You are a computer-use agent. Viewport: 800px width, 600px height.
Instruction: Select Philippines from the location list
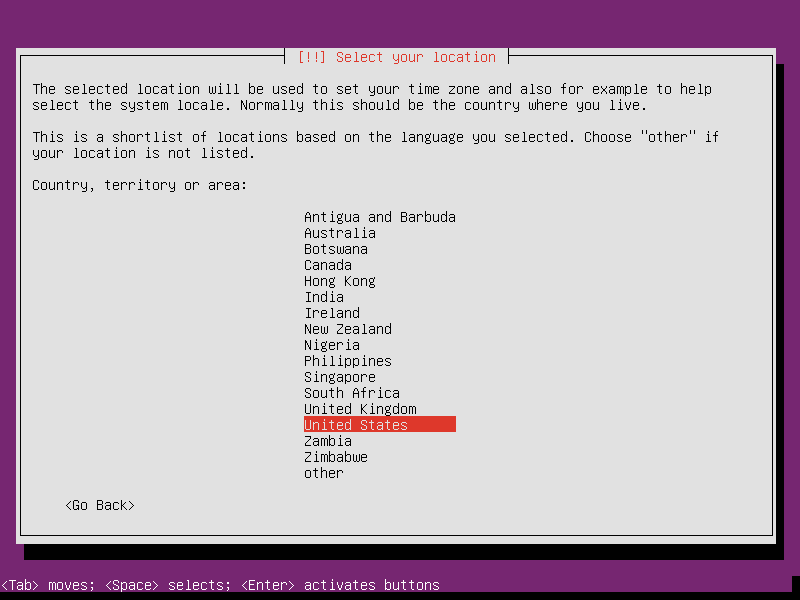(x=347, y=361)
